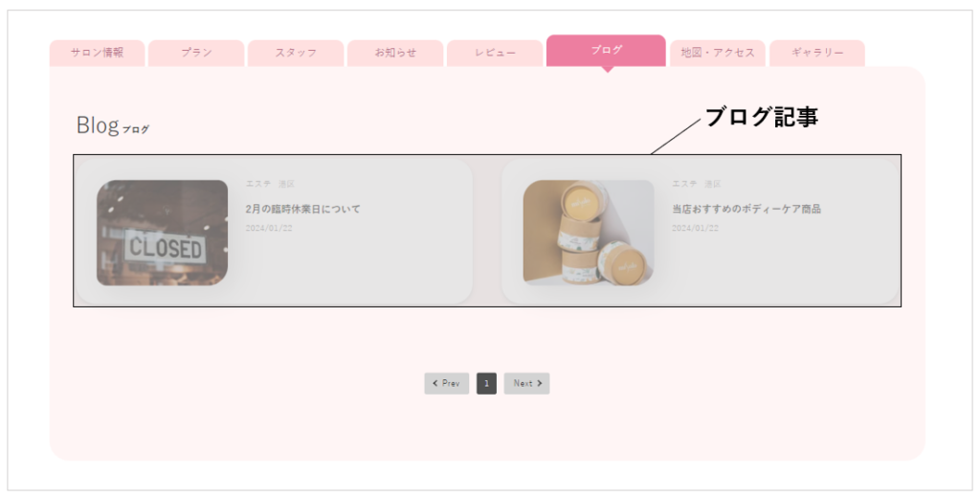Click エステ tag on second blog card
980x497 pixels.
[x=684, y=184]
